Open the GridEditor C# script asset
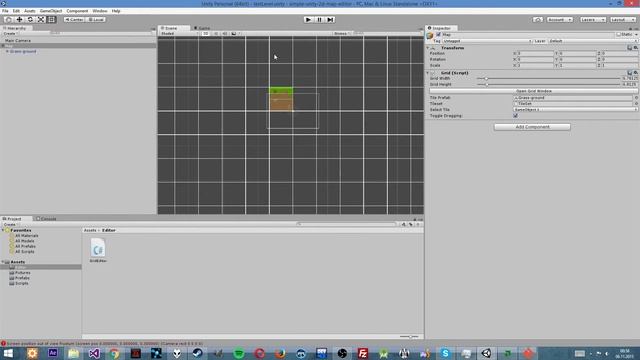 pos(98,250)
